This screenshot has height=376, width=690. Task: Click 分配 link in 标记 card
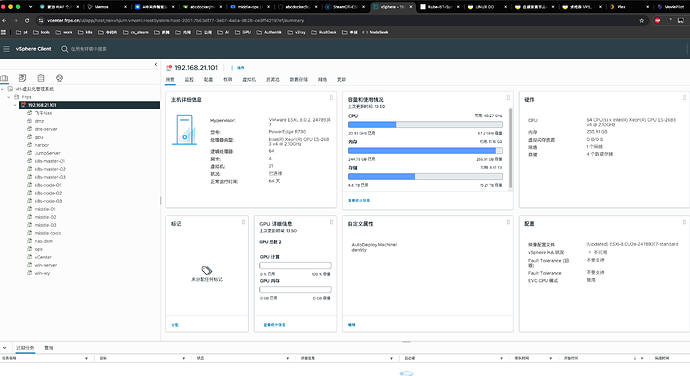(175, 325)
